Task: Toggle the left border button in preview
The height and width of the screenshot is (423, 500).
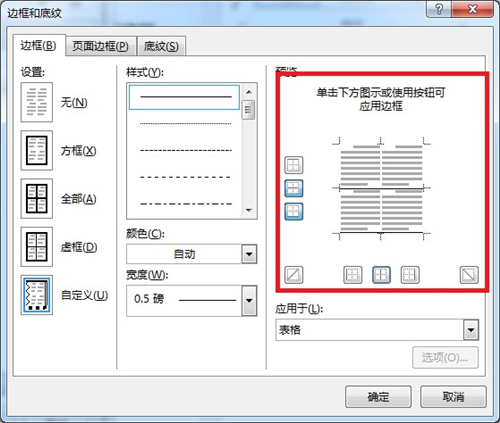Action: pos(353,275)
